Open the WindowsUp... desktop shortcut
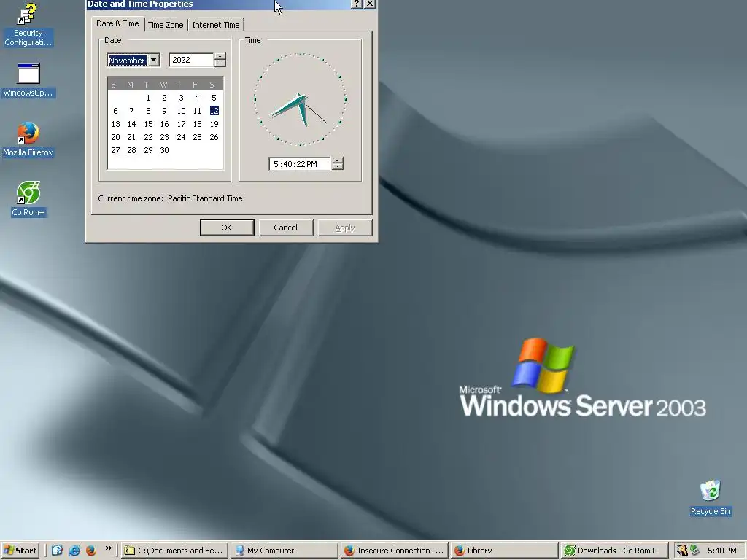The width and height of the screenshot is (747, 560). (x=28, y=80)
